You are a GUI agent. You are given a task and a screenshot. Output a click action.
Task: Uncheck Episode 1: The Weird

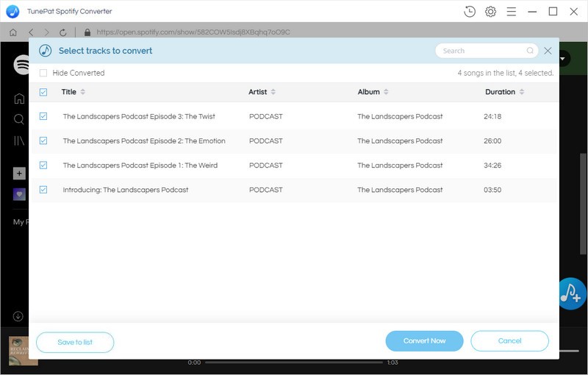43,165
